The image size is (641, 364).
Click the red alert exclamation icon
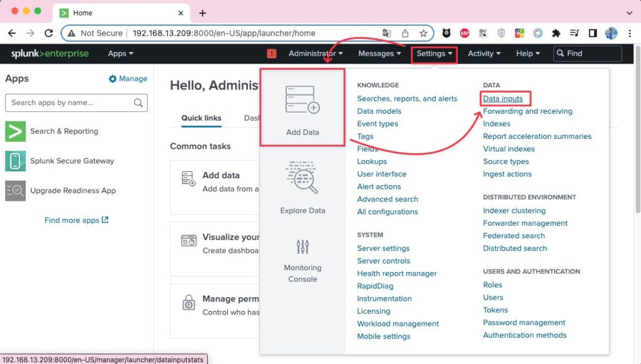point(272,54)
